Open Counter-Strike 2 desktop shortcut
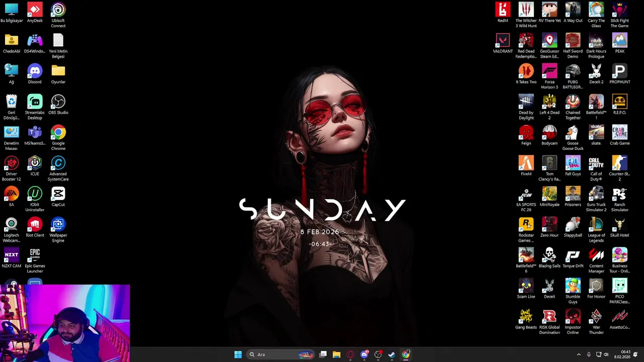This screenshot has width=644, height=362. coord(619,168)
